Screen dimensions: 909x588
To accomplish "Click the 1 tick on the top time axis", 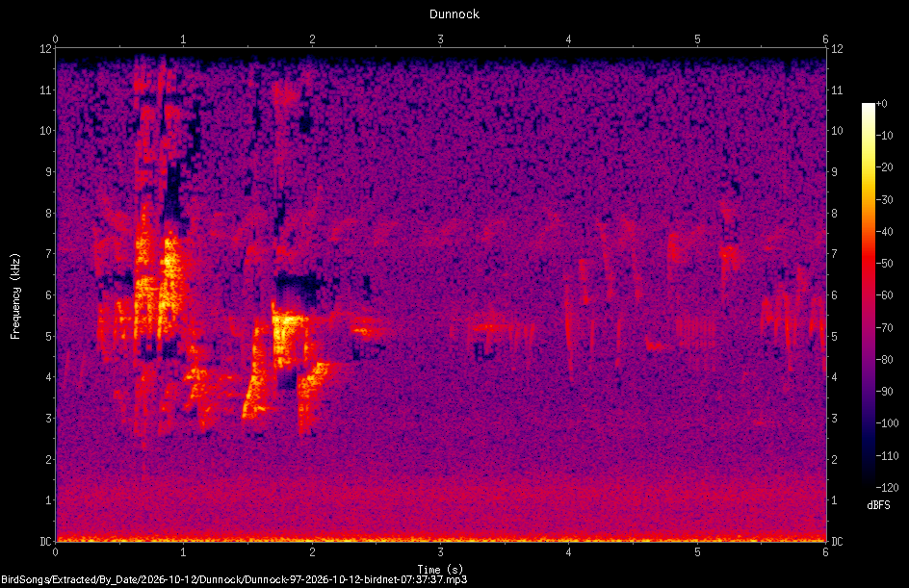I will pos(184,39).
